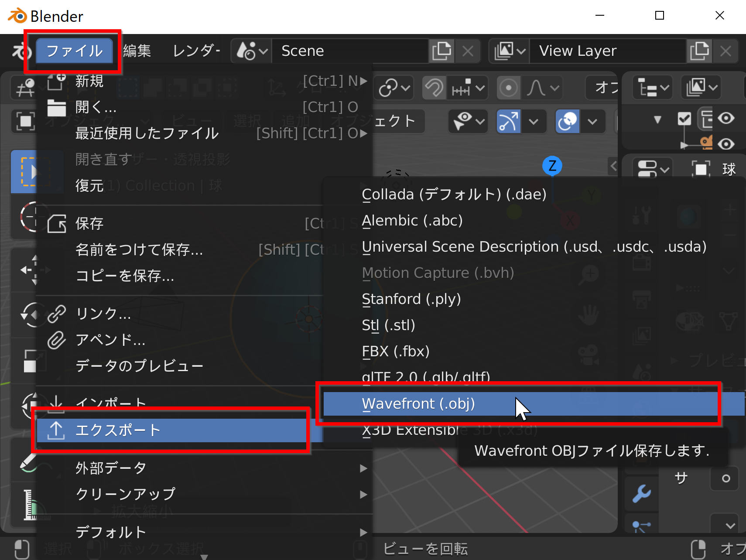
Task: Select 新規 from the file menu
Action: [204, 81]
